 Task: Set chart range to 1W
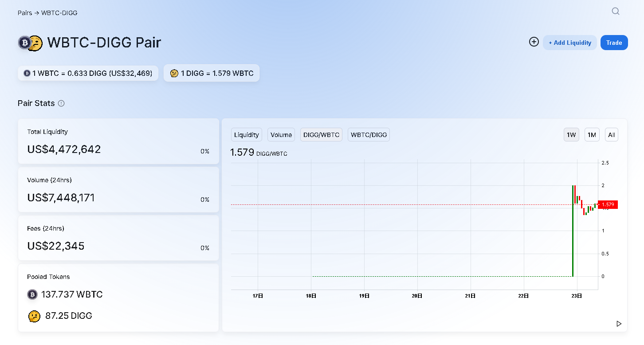click(572, 135)
